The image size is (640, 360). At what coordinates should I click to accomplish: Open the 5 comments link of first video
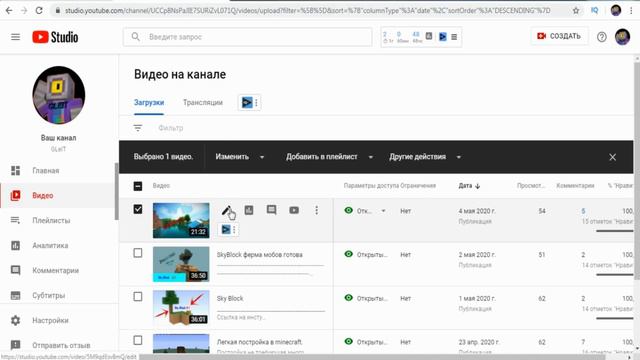click(x=583, y=211)
